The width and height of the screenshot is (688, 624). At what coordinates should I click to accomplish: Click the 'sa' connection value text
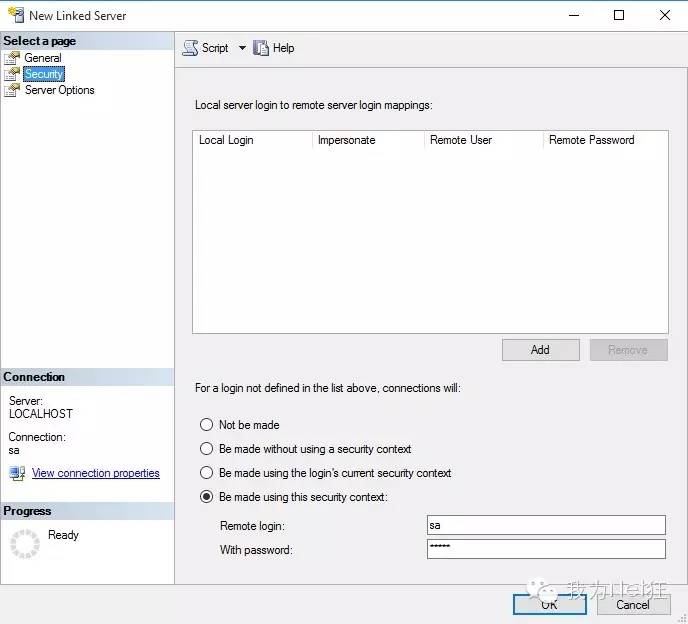(14, 450)
